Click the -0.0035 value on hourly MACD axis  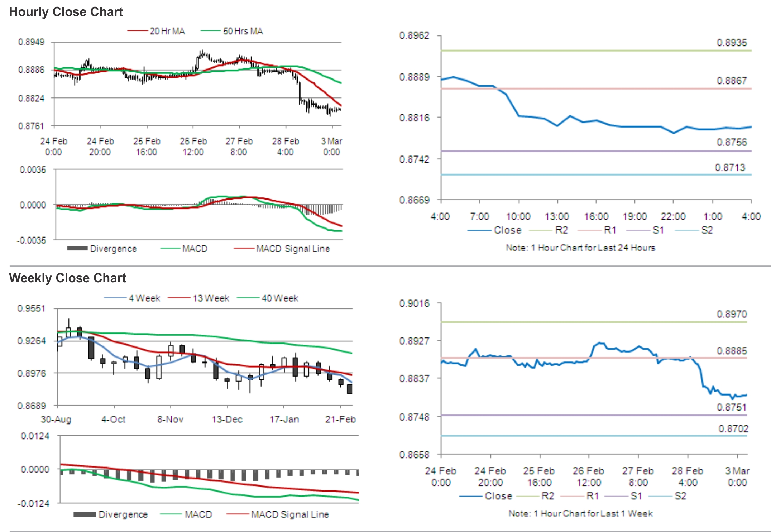click(x=32, y=240)
